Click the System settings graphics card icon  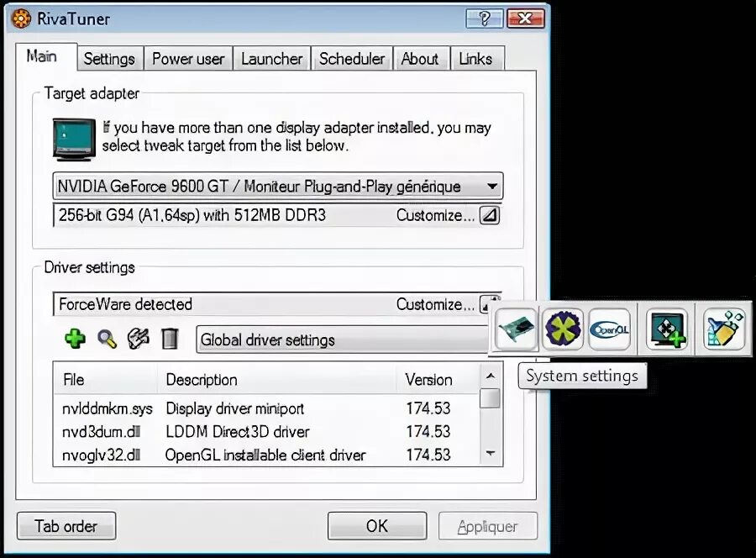(516, 329)
